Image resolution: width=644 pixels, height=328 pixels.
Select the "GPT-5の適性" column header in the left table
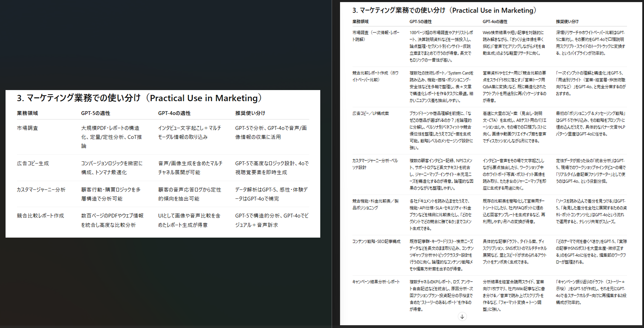pos(96,113)
